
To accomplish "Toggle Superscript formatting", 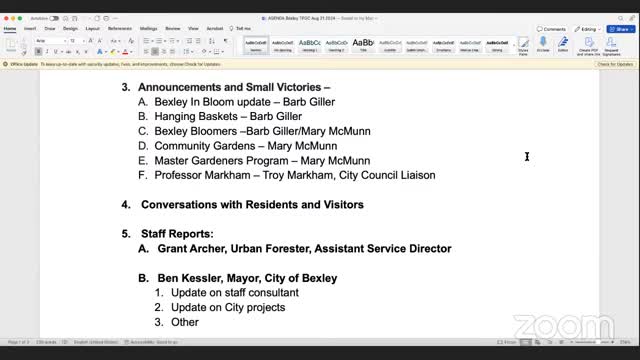I will tap(86, 52).
